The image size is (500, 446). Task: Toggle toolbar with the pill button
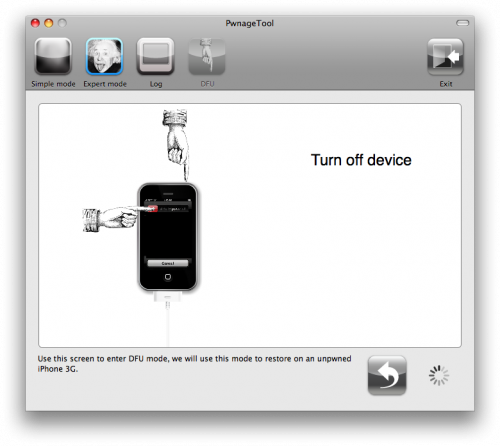click(462, 23)
